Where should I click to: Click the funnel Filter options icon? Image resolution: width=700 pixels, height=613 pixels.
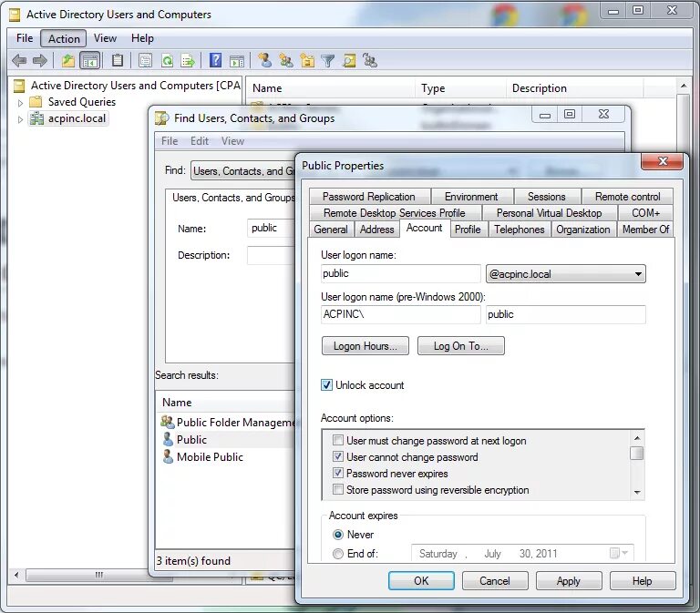click(328, 61)
